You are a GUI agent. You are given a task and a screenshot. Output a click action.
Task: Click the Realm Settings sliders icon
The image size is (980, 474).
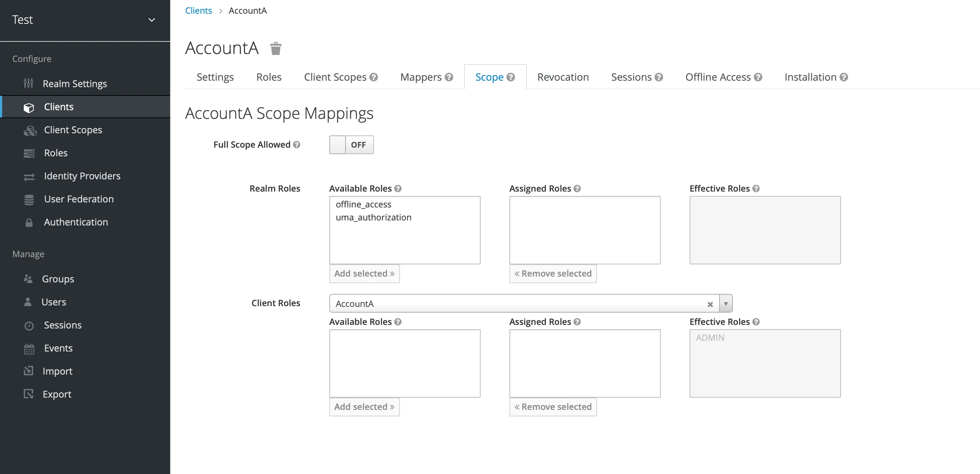pyautogui.click(x=28, y=83)
